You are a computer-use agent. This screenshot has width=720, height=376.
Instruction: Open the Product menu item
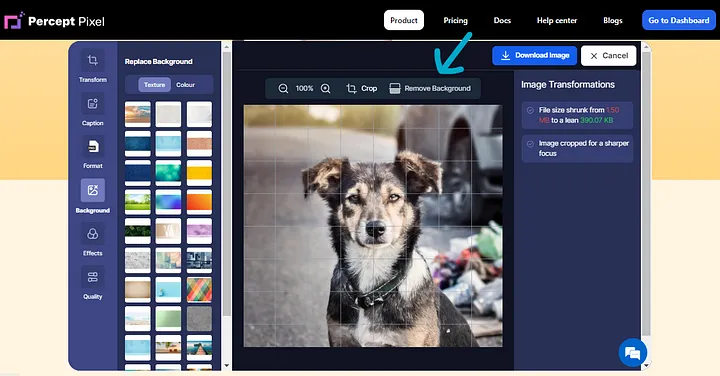(x=404, y=20)
